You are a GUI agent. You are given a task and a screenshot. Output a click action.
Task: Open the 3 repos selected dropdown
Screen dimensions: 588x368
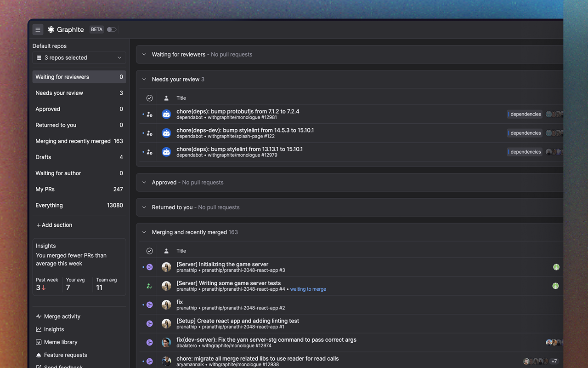79,57
